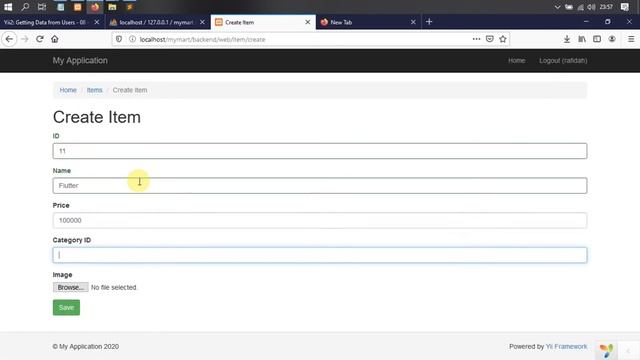Screen dimensions: 640x360
Task: Show site information icon in address bar
Action: tap(132, 39)
